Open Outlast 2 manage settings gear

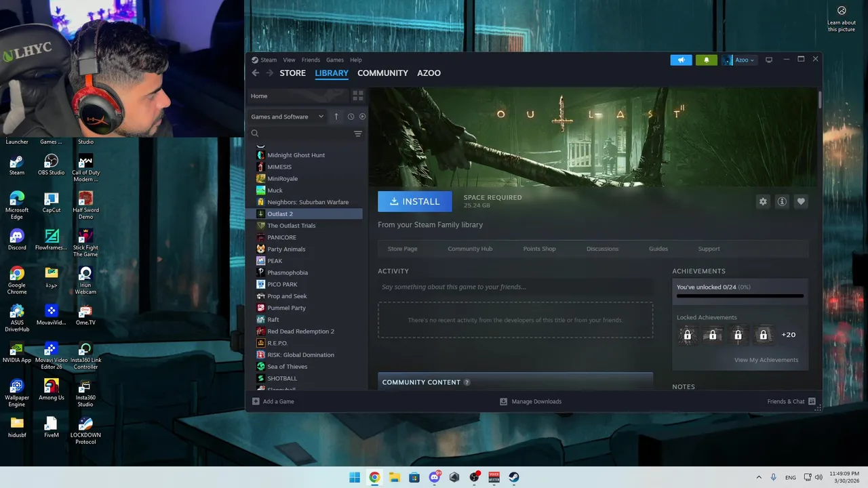763,201
